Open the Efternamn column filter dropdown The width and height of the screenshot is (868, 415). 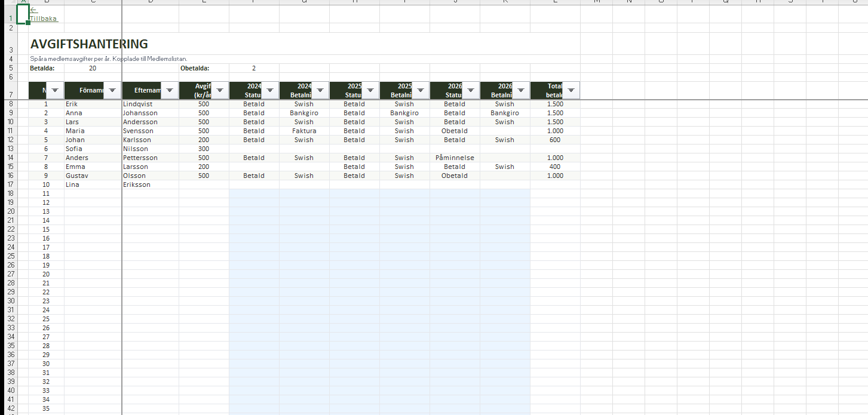tap(169, 90)
